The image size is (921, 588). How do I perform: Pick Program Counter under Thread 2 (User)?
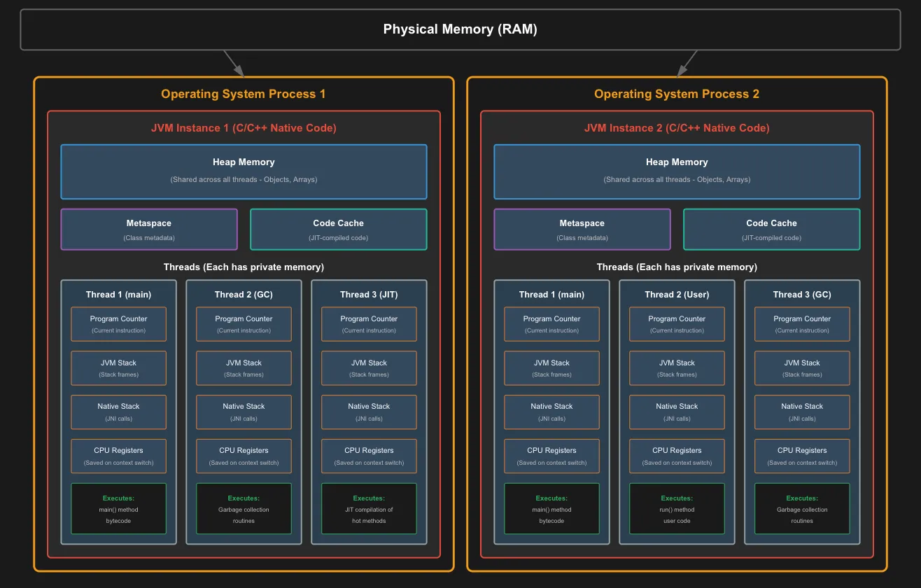677,324
